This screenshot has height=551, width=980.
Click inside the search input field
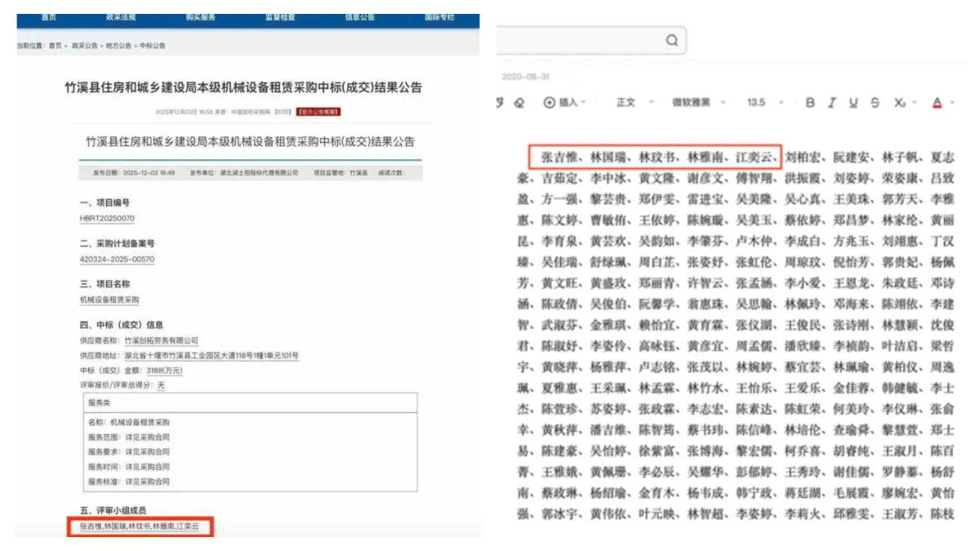coord(580,40)
